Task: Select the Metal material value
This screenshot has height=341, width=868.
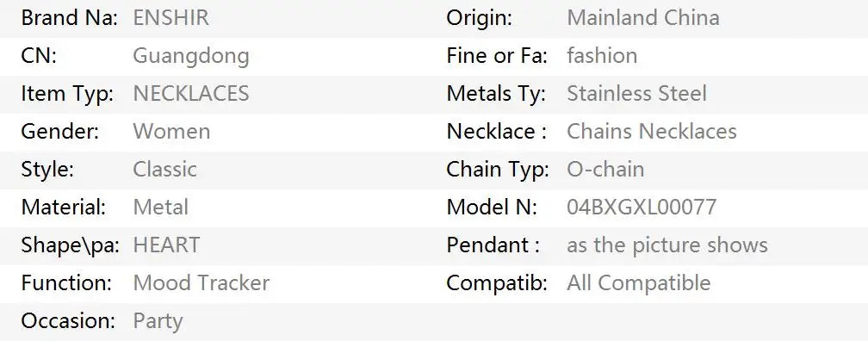Action: (x=161, y=207)
